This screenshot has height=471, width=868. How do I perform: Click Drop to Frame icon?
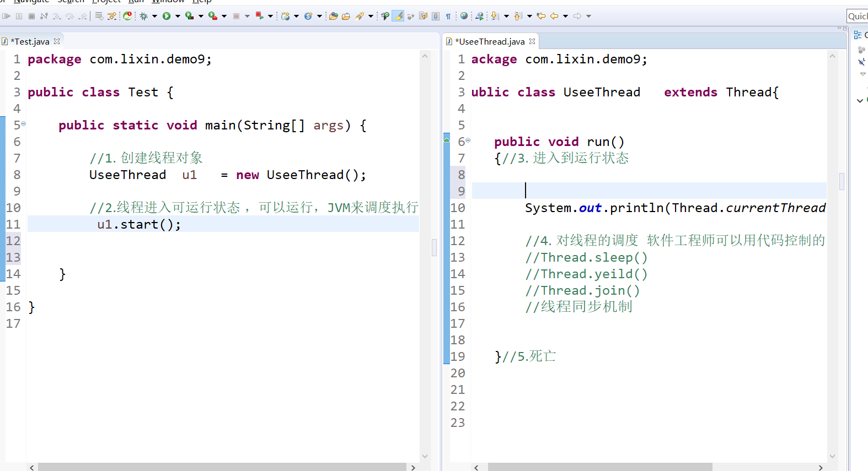pos(99,16)
